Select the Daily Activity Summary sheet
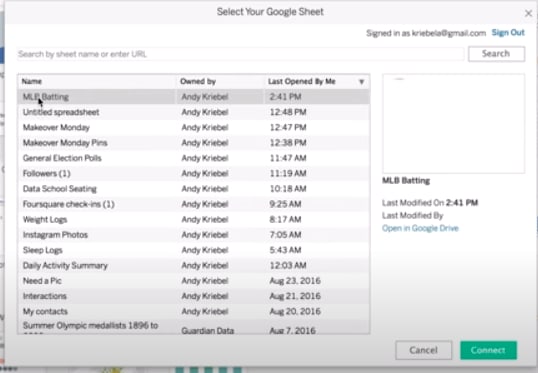538x373 pixels. [194, 266]
